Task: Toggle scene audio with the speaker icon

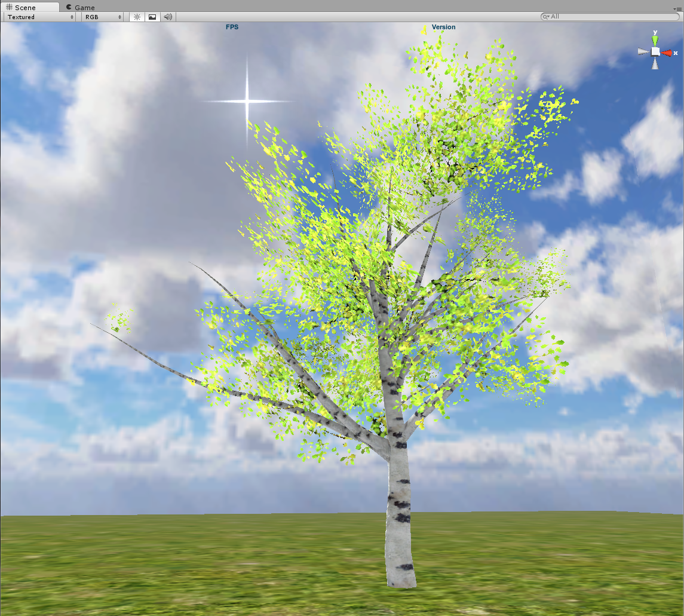Action: (x=168, y=17)
